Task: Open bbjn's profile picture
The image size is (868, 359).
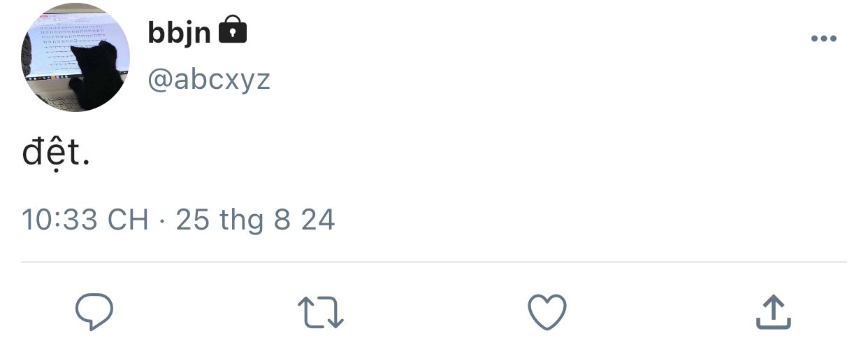Action: coord(75,57)
